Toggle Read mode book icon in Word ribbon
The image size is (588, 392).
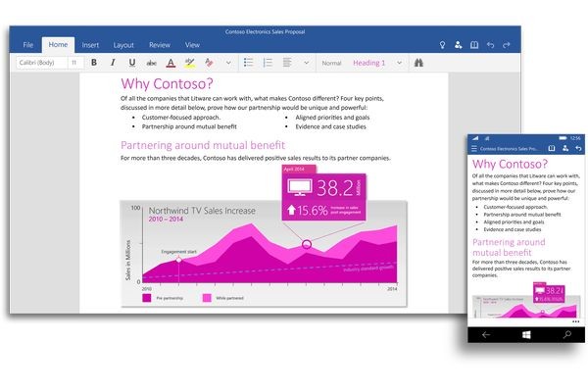click(x=474, y=45)
